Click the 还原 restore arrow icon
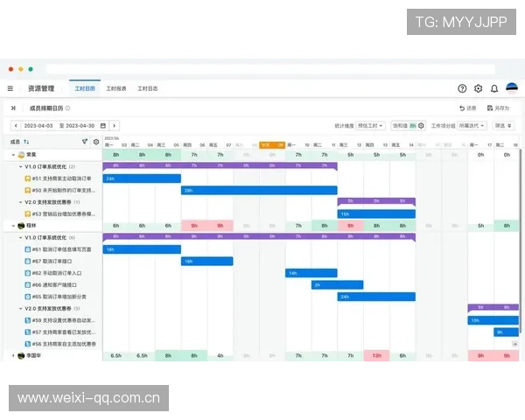This screenshot has width=525, height=420. point(462,108)
